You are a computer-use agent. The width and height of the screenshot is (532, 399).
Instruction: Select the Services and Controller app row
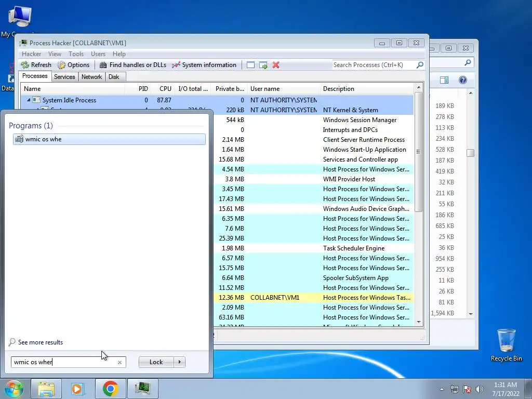point(314,159)
